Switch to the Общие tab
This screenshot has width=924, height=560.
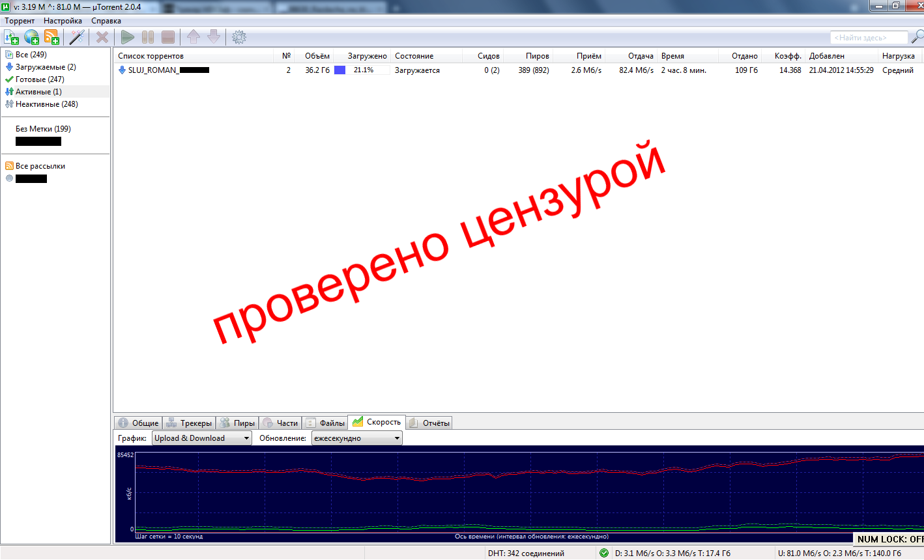tap(138, 423)
